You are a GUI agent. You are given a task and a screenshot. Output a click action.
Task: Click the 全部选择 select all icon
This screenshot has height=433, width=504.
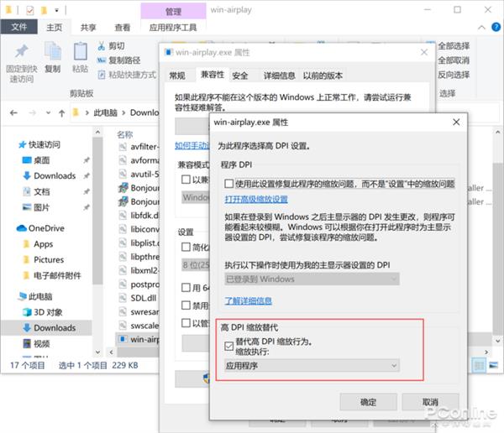431,46
